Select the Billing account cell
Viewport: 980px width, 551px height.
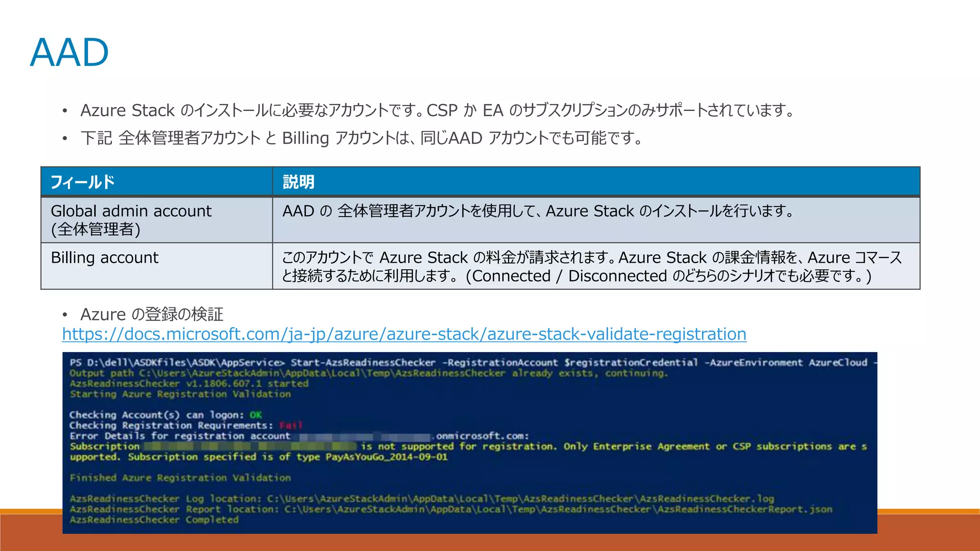click(157, 266)
